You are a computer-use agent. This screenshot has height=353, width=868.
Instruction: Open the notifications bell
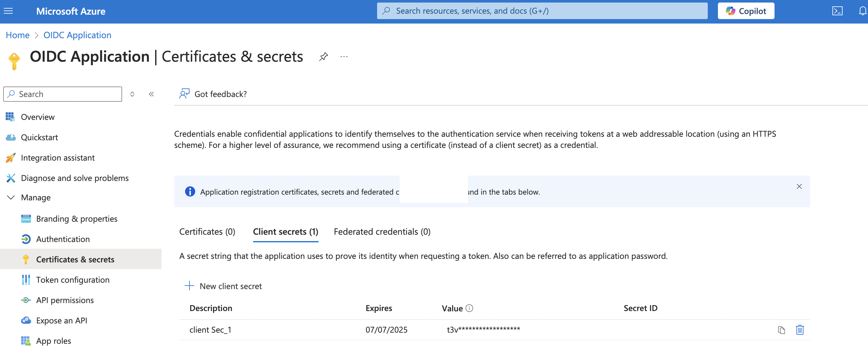pyautogui.click(x=863, y=11)
